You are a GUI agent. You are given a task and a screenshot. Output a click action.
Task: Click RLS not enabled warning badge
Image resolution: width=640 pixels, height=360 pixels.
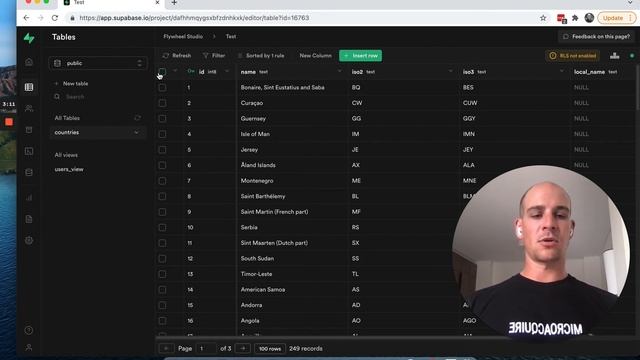(572, 56)
